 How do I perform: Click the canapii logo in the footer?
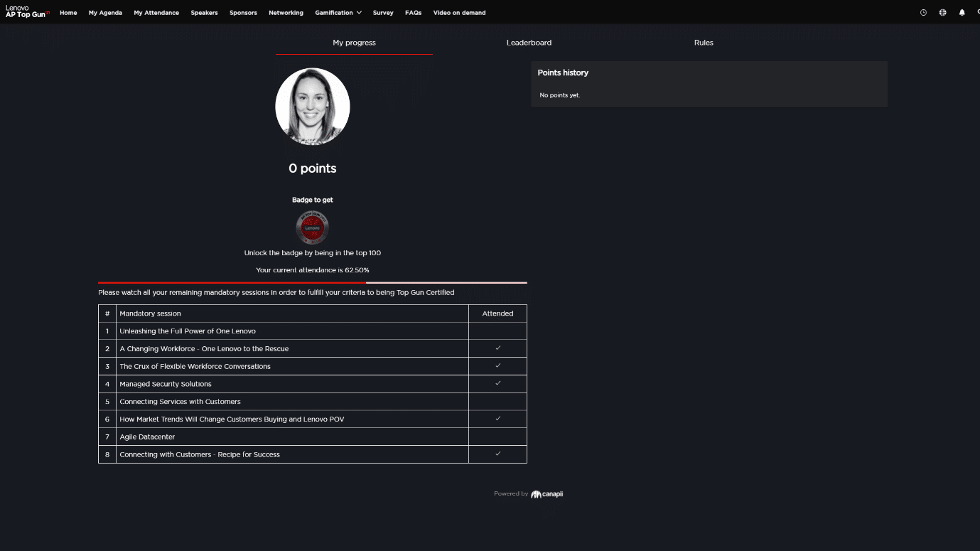(x=546, y=494)
